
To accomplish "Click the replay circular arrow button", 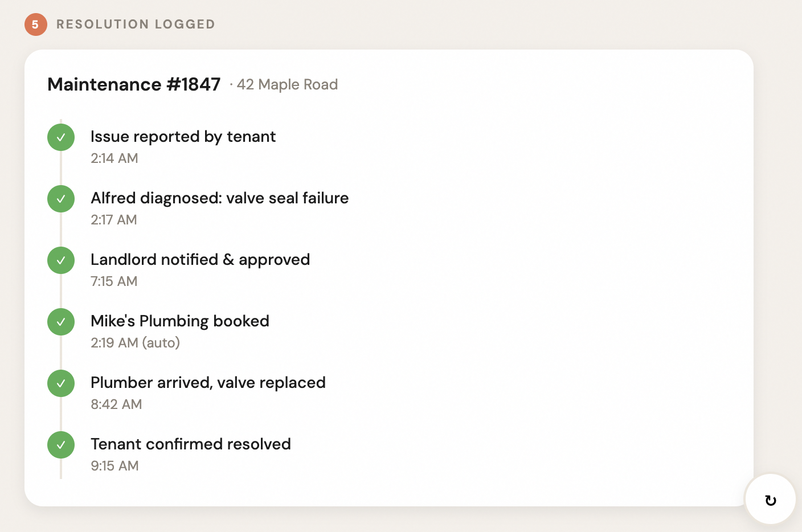I will (770, 500).
